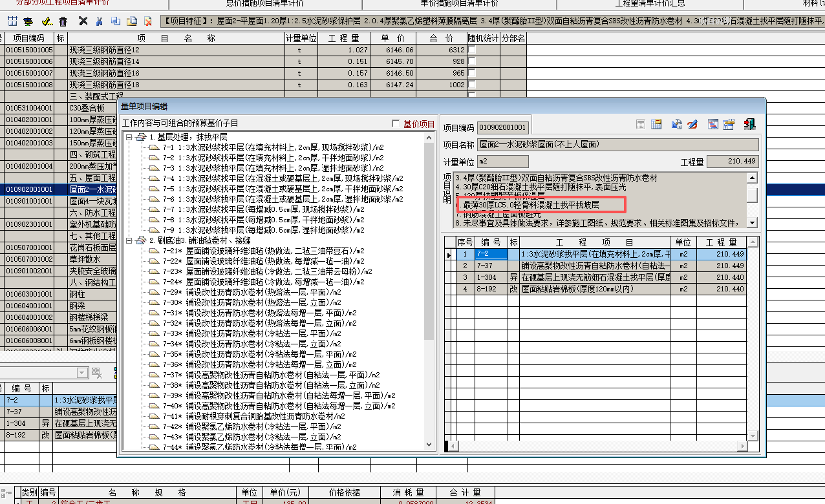Open the 总价措施项目清单计价 tab
Screen dimensions: 825x504
(x=265, y=3)
